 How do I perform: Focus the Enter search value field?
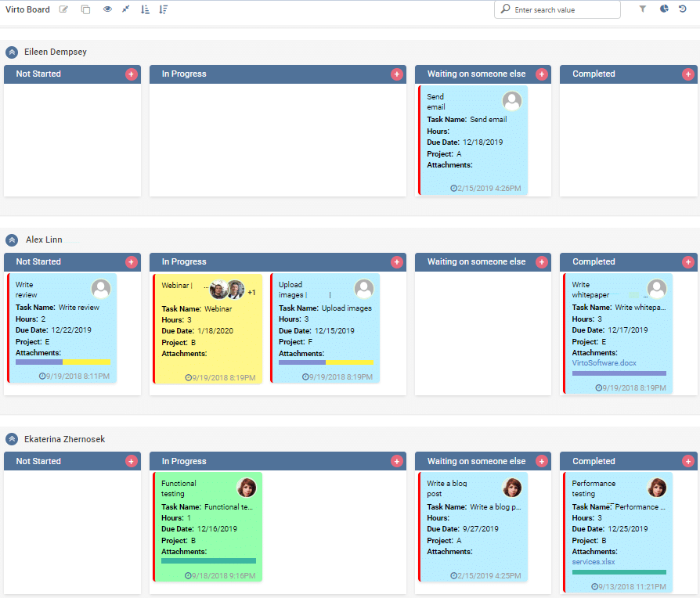[x=557, y=9]
